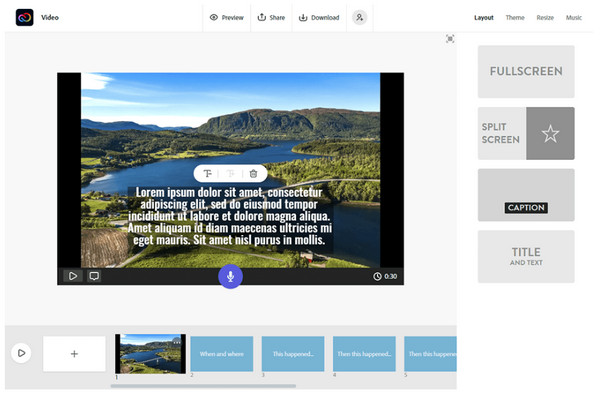Image resolution: width=600 pixels, height=400 pixels.
Task: Open the Resize tab
Action: click(x=545, y=17)
